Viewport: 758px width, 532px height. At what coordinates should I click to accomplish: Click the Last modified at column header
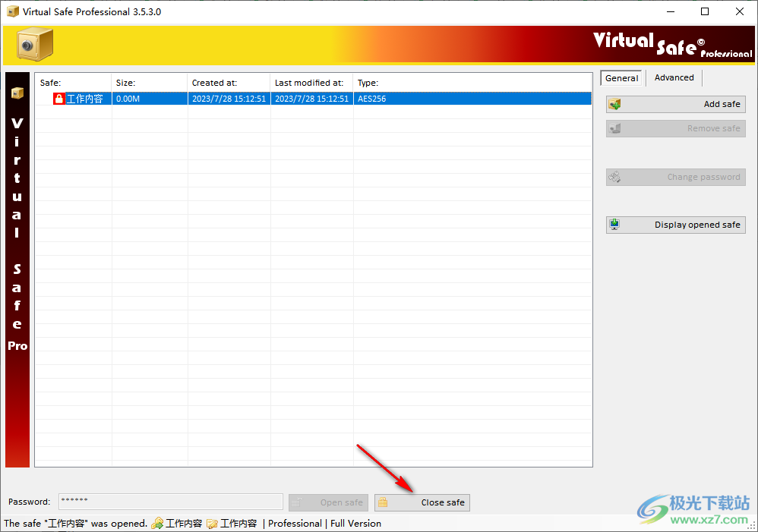(x=312, y=83)
